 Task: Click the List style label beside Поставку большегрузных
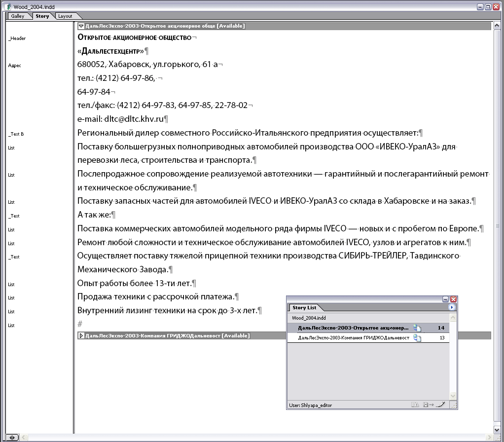coord(11,148)
